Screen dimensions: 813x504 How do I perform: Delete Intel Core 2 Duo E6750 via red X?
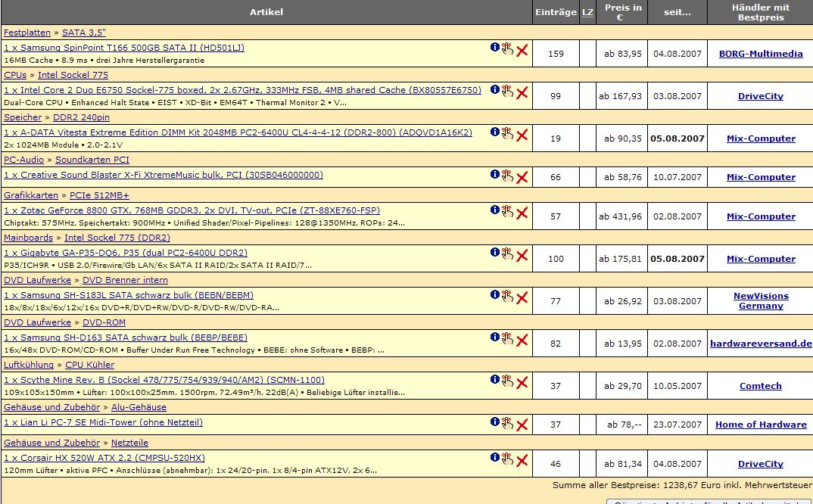[x=522, y=93]
